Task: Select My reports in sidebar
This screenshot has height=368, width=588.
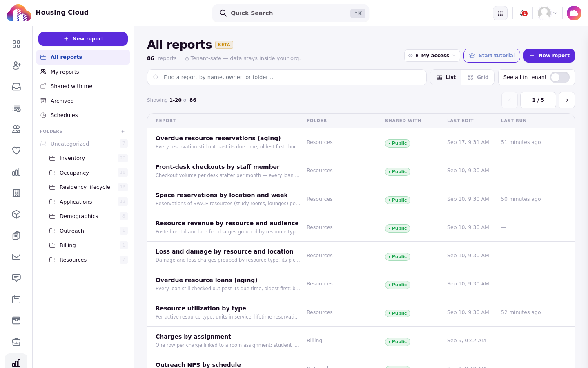Action: (83, 72)
